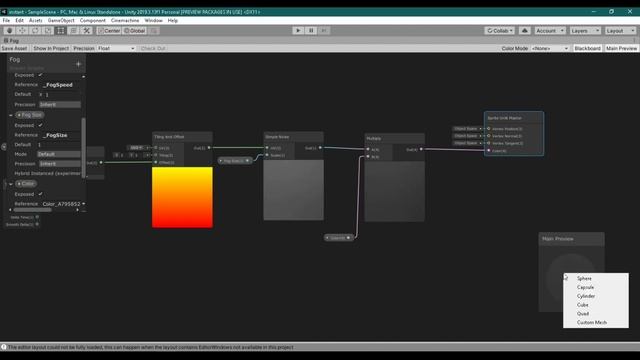Click the Save Asset button
Image resolution: width=640 pixels, height=360 pixels.
[x=15, y=48]
